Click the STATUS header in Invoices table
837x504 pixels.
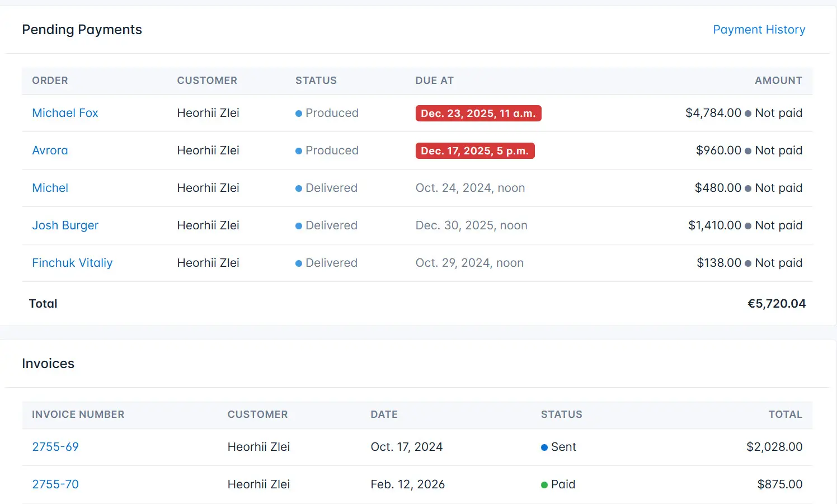point(562,414)
